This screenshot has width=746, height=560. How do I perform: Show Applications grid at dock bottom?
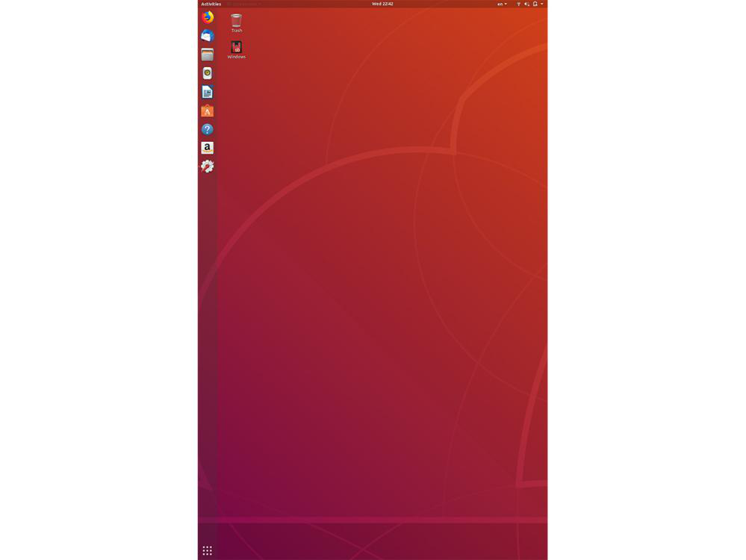[x=208, y=550]
